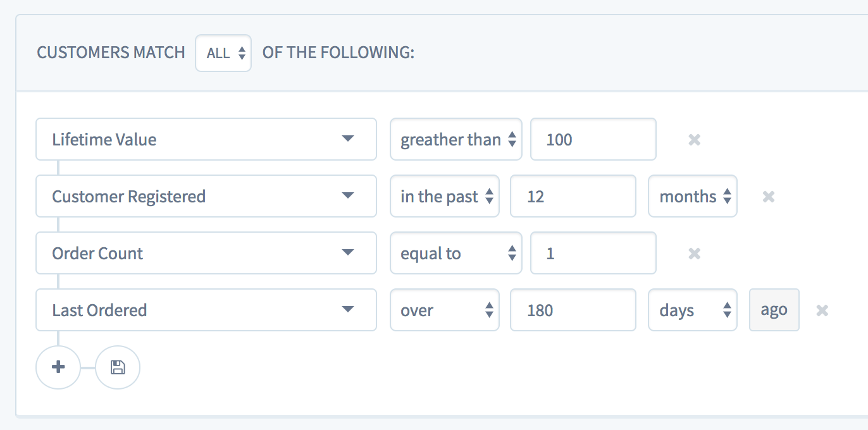Change the months time unit
Viewport: 868px width, 430px height.
click(692, 196)
